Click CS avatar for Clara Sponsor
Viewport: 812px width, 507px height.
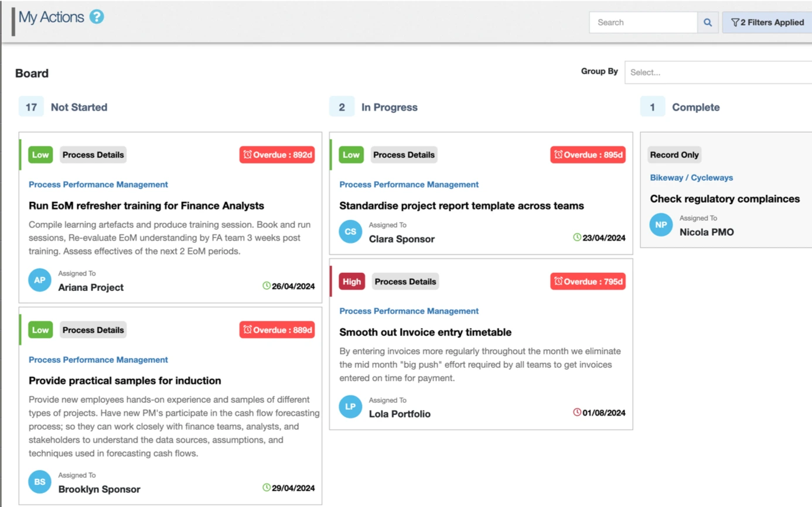(350, 231)
